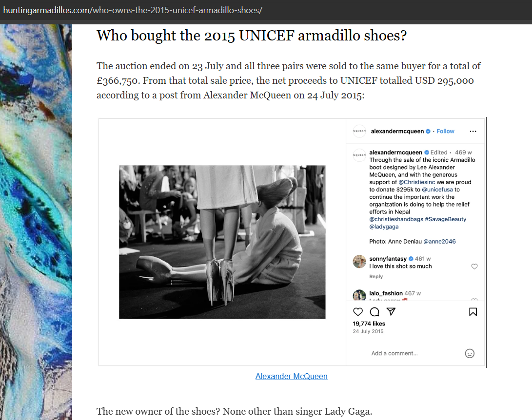This screenshot has width=532, height=420.
Task: Click the Alexander McQueen caption link
Action: click(291, 376)
